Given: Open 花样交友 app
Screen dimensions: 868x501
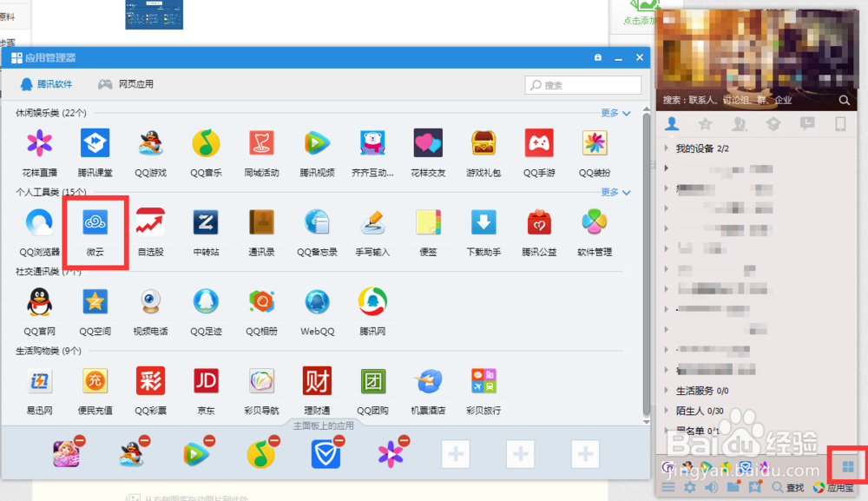Looking at the screenshot, I should click(x=428, y=143).
